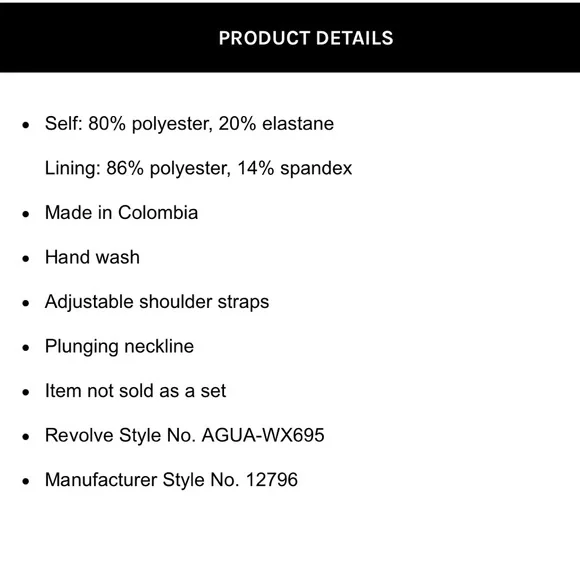Viewport: 580px width, 580px height.
Task: Click the Made in Colombia item
Action: (x=121, y=213)
